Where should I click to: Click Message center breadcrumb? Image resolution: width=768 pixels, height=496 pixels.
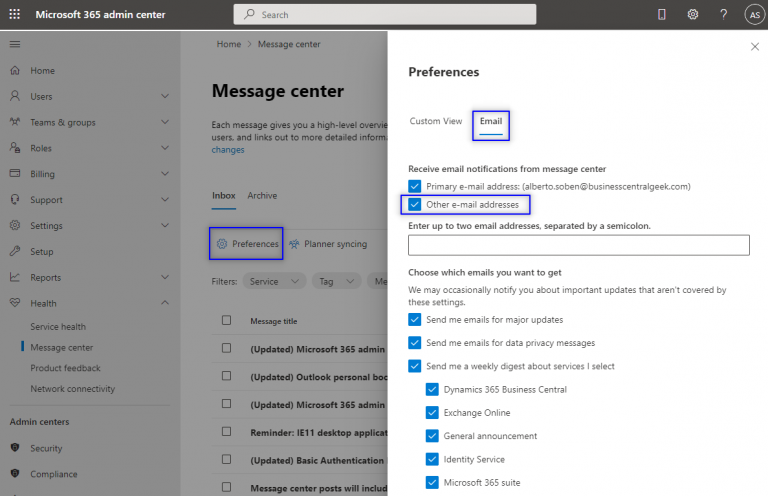[x=289, y=44]
